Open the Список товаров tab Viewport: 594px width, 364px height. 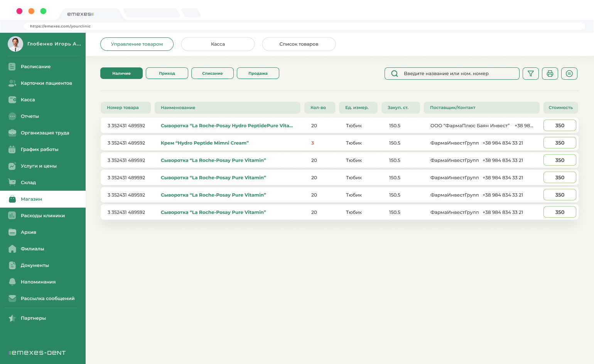299,44
